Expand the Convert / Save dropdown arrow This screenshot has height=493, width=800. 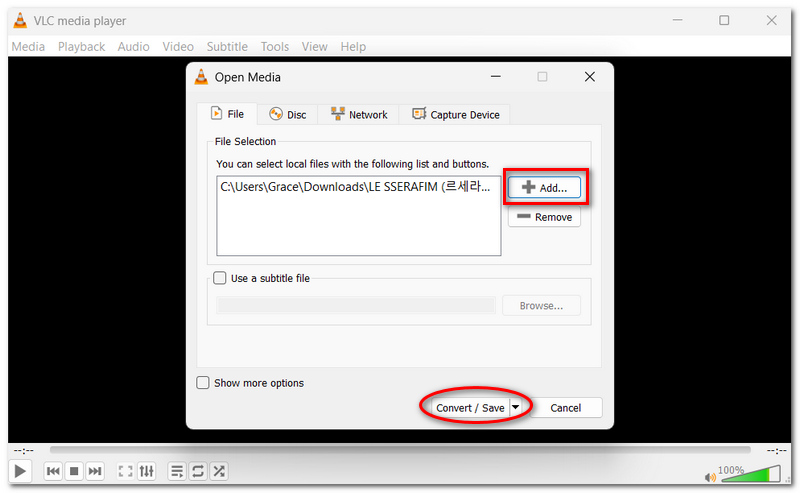[x=515, y=407]
